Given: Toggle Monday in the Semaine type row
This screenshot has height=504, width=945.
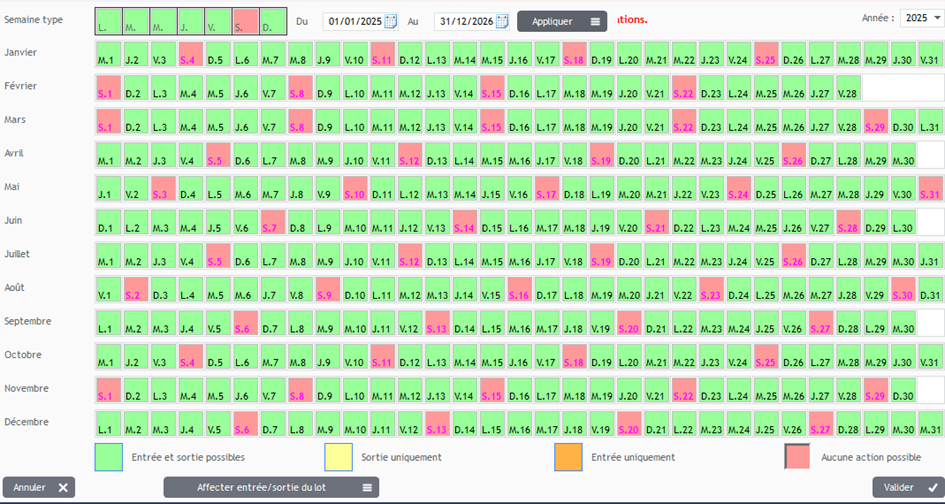Looking at the screenshot, I should click(108, 21).
